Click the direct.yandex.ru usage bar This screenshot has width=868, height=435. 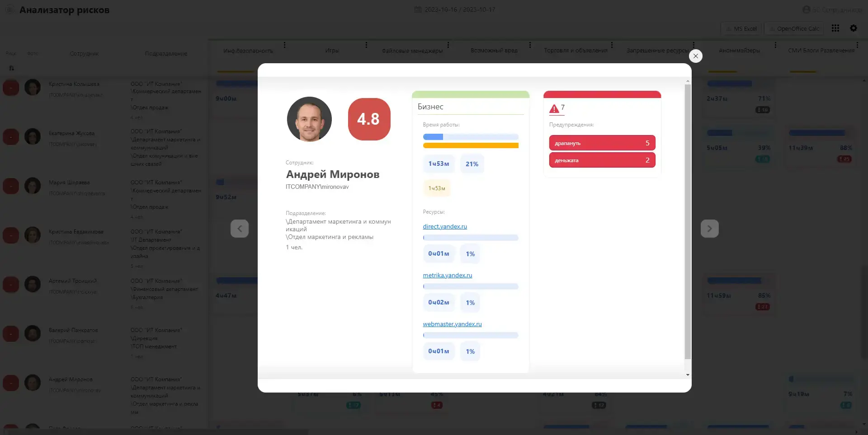pyautogui.click(x=471, y=238)
